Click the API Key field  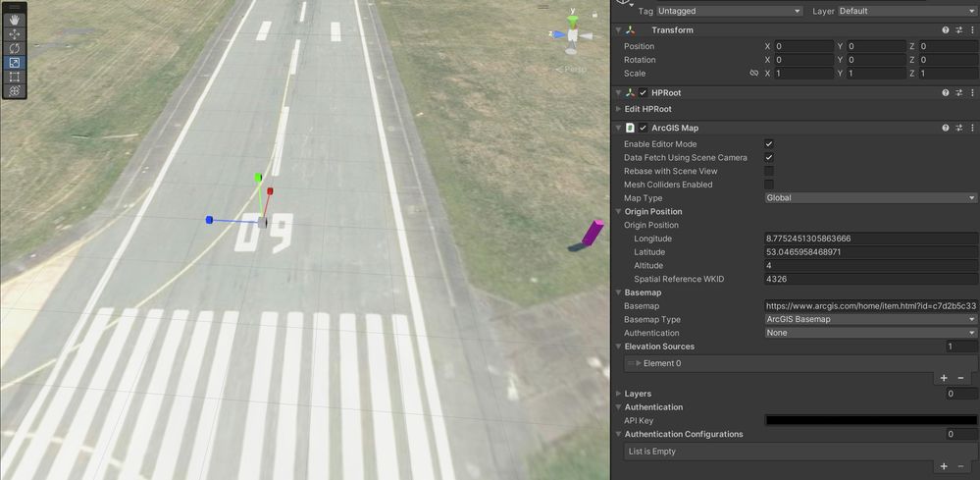(x=871, y=421)
